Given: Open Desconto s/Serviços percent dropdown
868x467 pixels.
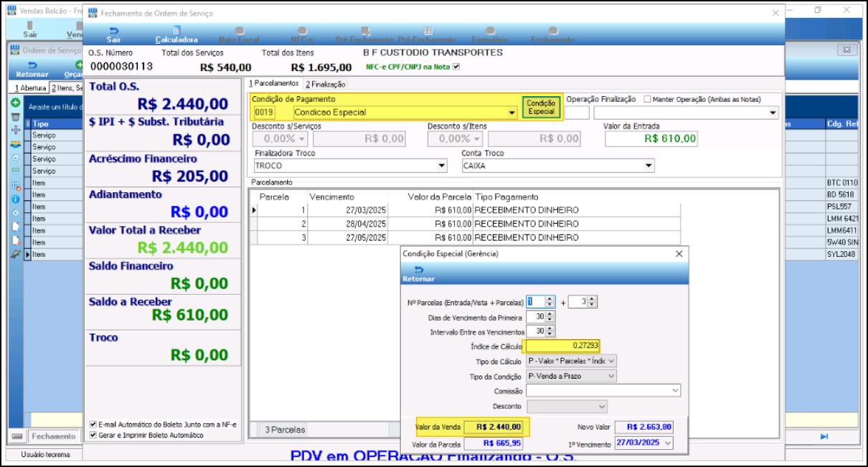Looking at the screenshot, I should pyautogui.click(x=302, y=138).
